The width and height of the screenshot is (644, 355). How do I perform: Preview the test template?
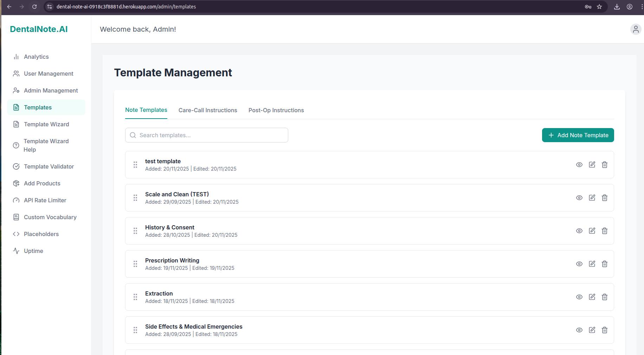pyautogui.click(x=579, y=164)
